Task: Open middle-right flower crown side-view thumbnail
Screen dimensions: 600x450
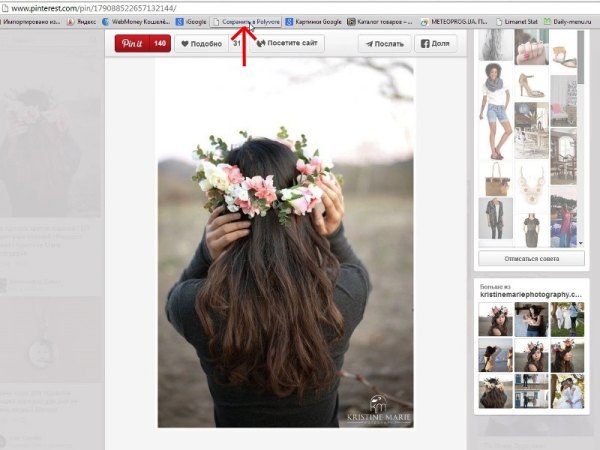Action: [x=567, y=355]
